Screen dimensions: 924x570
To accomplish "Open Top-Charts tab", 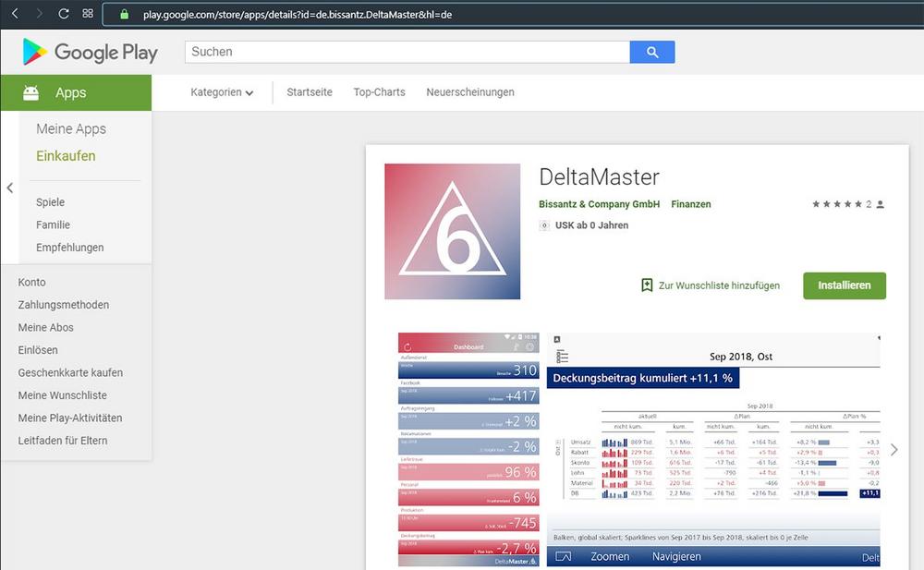I will tap(380, 92).
